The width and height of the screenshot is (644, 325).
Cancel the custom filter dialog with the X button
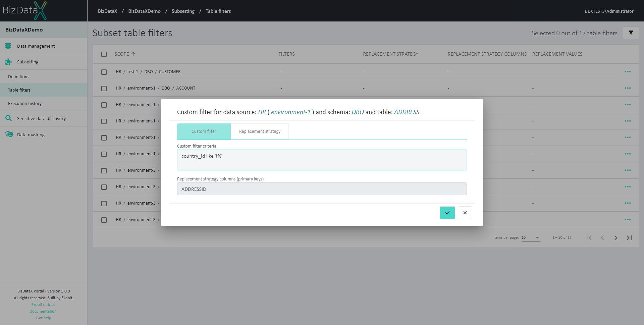pyautogui.click(x=465, y=213)
